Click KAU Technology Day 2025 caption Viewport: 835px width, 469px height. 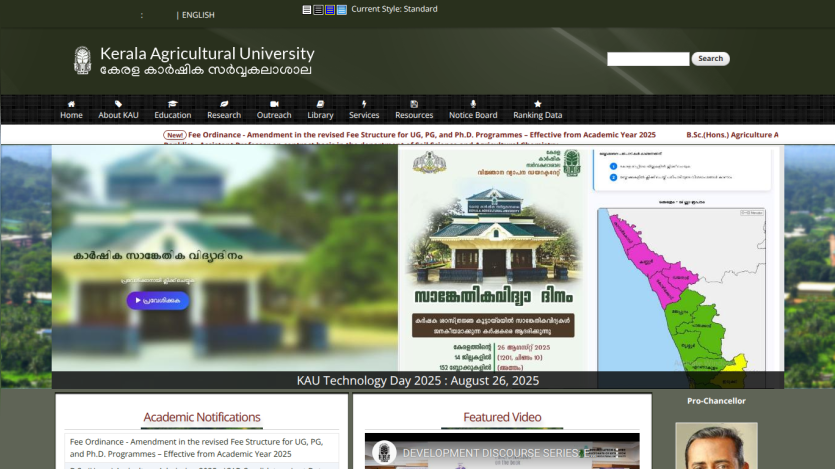[418, 381]
